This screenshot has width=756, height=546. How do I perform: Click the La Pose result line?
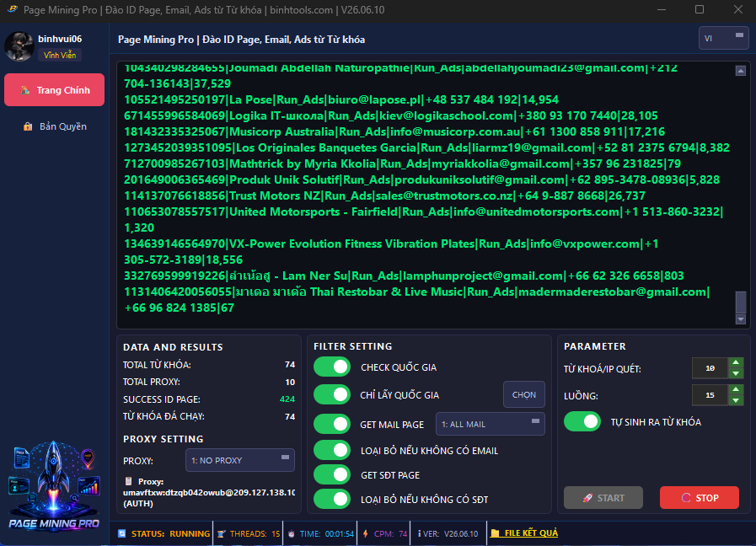pyautogui.click(x=341, y=99)
